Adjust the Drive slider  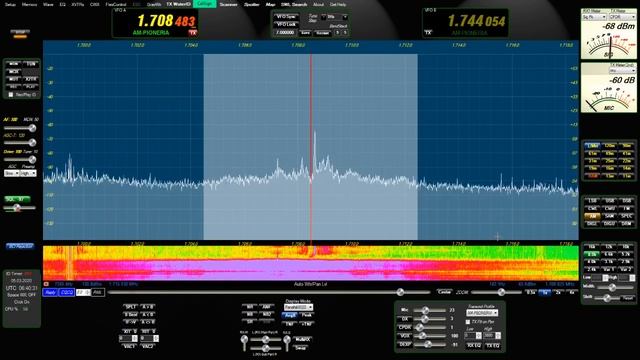coord(20,159)
